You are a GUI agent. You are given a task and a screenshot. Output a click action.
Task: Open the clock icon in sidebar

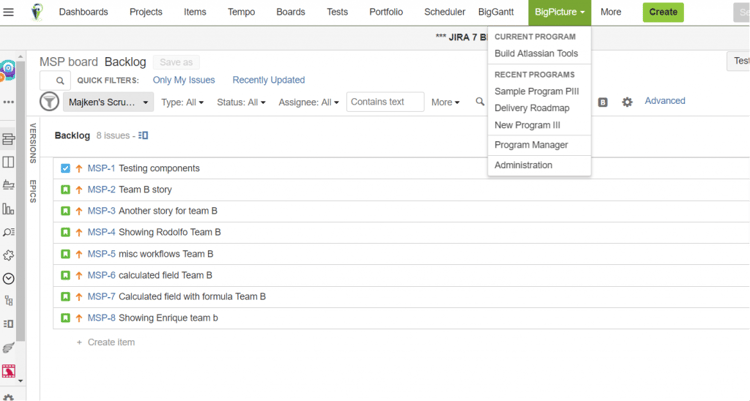(x=8, y=278)
